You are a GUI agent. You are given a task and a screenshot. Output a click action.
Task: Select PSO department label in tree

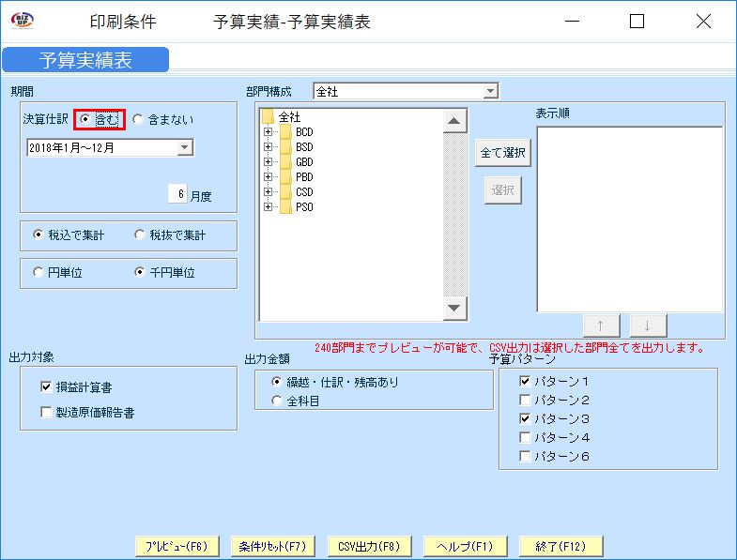(304, 207)
